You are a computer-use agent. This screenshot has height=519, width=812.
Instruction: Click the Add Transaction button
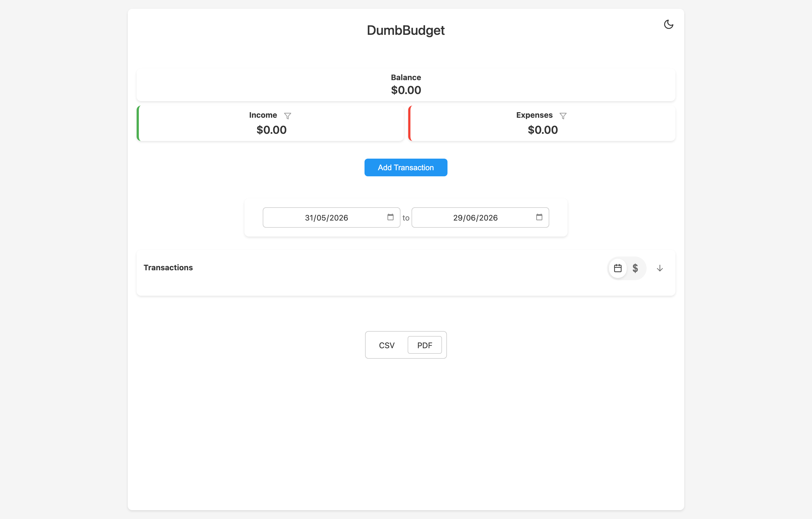[x=406, y=167]
